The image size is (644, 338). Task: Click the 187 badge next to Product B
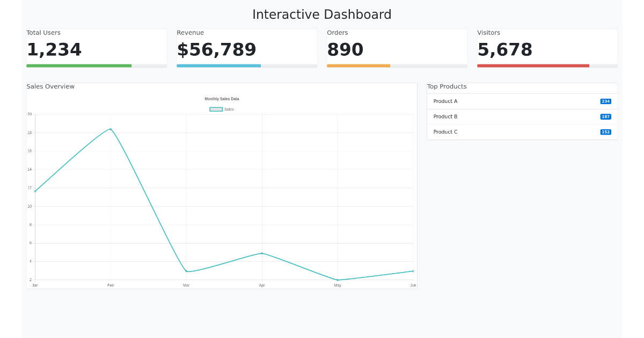point(605,116)
